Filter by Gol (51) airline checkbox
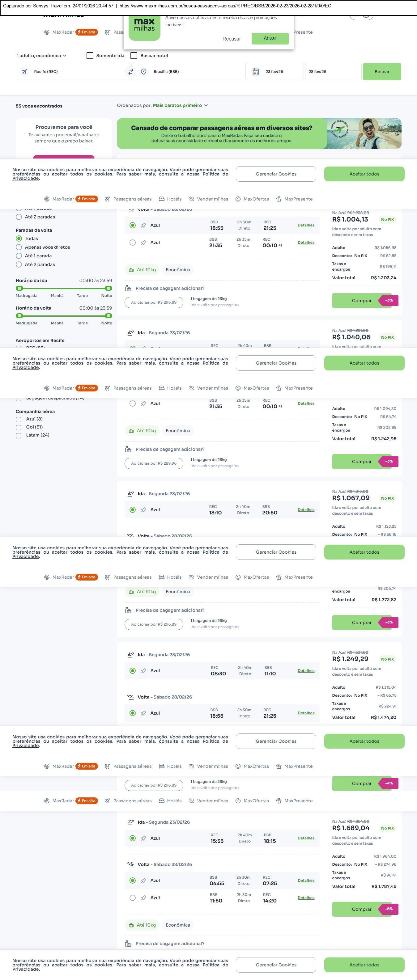The image size is (417, 980). [19, 427]
